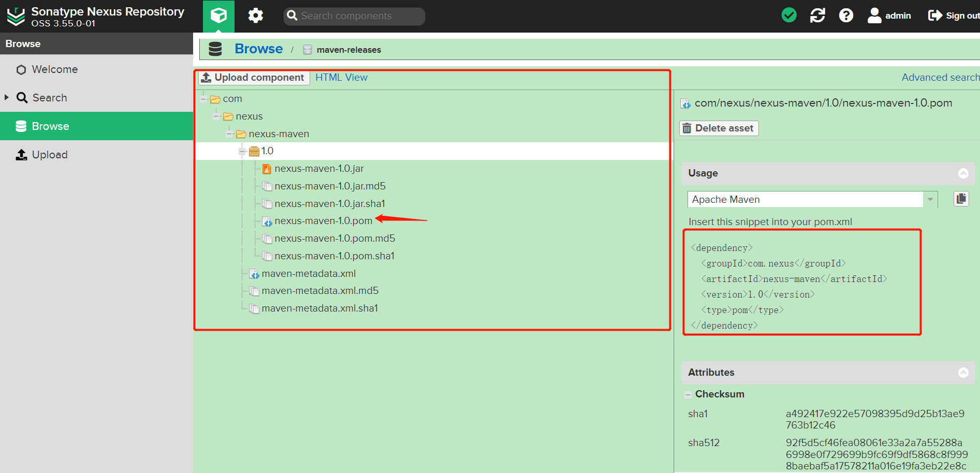980x473 pixels.
Task: Click the jar file icon of nexus-maven-1.0.jar
Action: 267,169
